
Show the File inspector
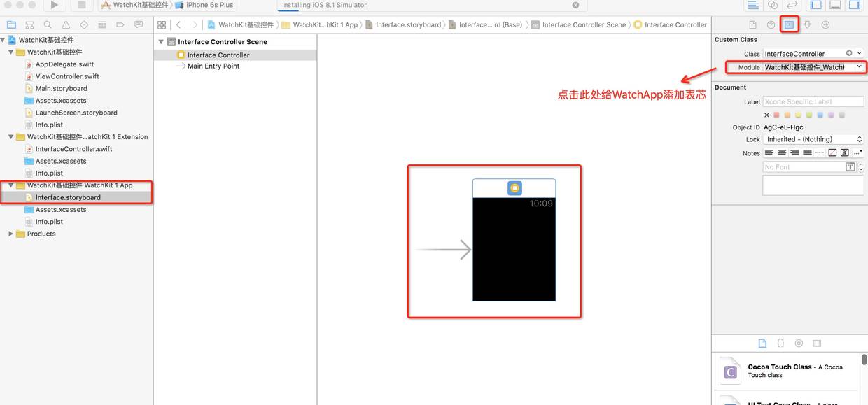click(x=752, y=24)
